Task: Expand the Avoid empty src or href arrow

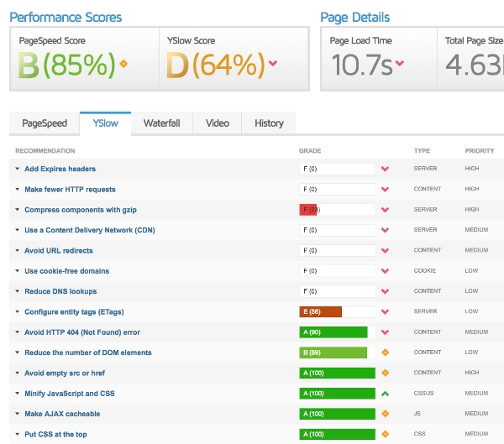Action: pos(18,373)
